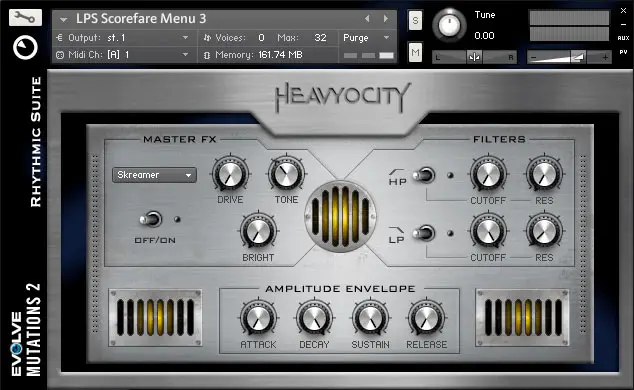Open the wrench instrument edit icon
The height and width of the screenshot is (390, 634).
25,17
